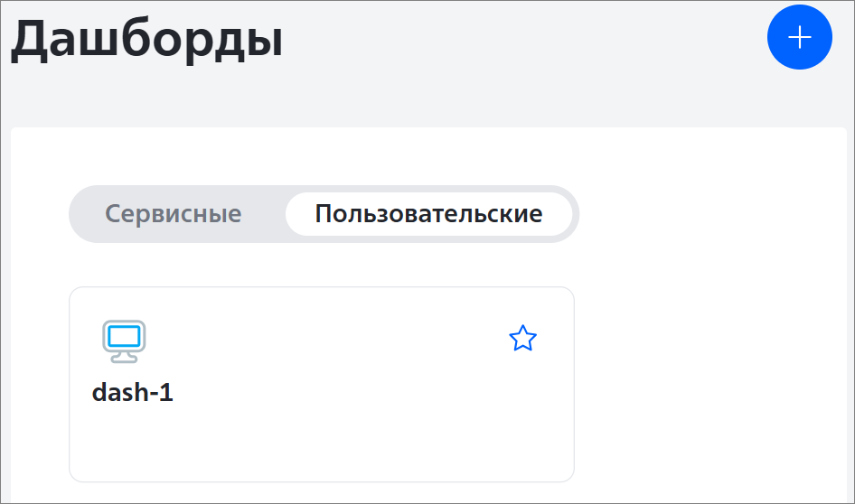The width and height of the screenshot is (855, 504).
Task: Select the blue computer screen icon
Action: [x=125, y=341]
